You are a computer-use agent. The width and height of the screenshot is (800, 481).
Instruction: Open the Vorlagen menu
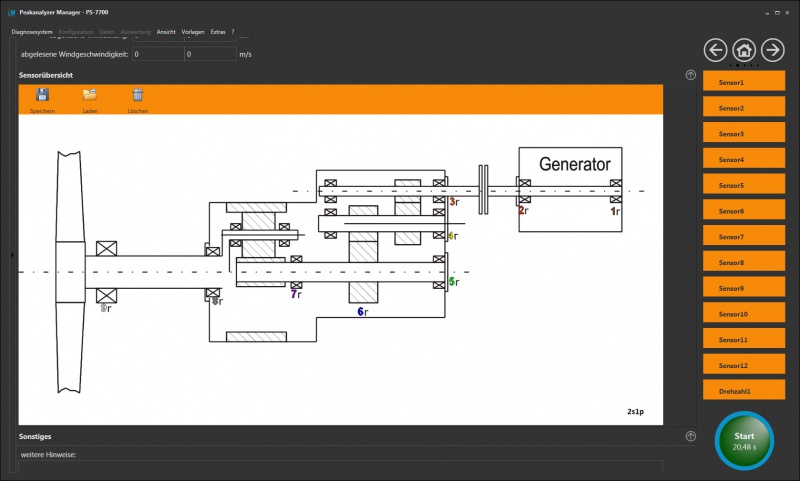[x=193, y=32]
